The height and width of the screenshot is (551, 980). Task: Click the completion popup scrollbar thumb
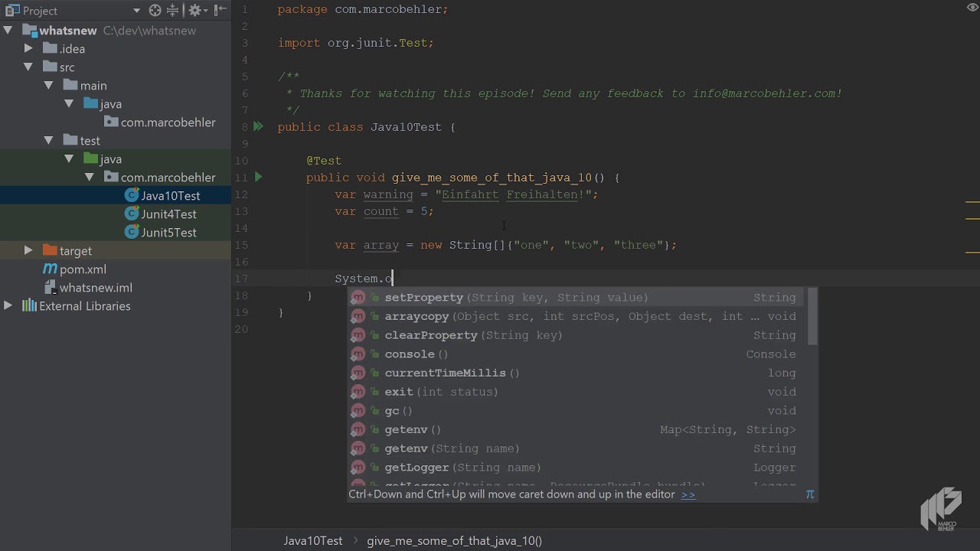pyautogui.click(x=812, y=316)
